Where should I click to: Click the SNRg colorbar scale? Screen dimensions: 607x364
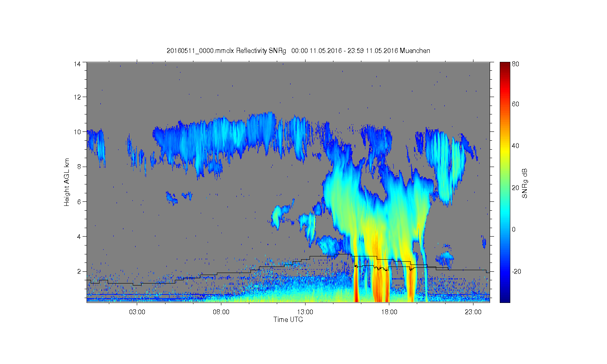pyautogui.click(x=505, y=182)
